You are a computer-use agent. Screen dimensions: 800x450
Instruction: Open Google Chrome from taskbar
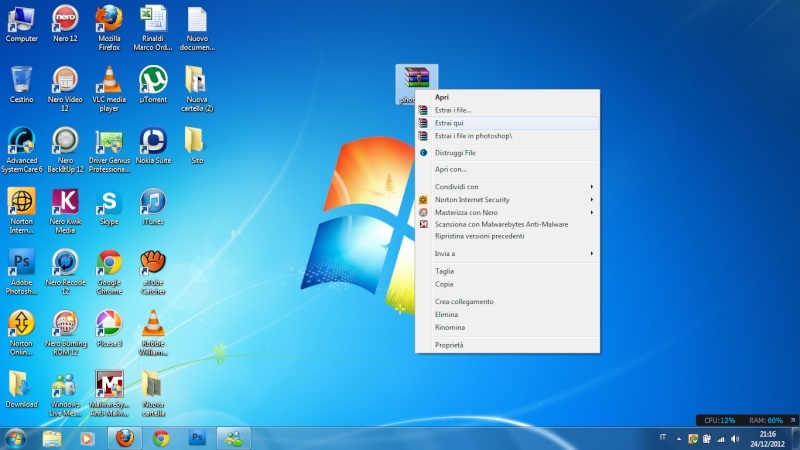click(x=161, y=438)
